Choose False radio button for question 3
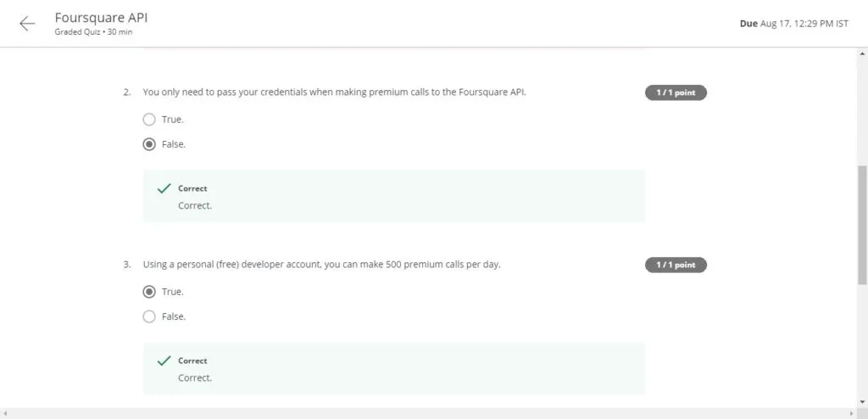 (x=149, y=316)
